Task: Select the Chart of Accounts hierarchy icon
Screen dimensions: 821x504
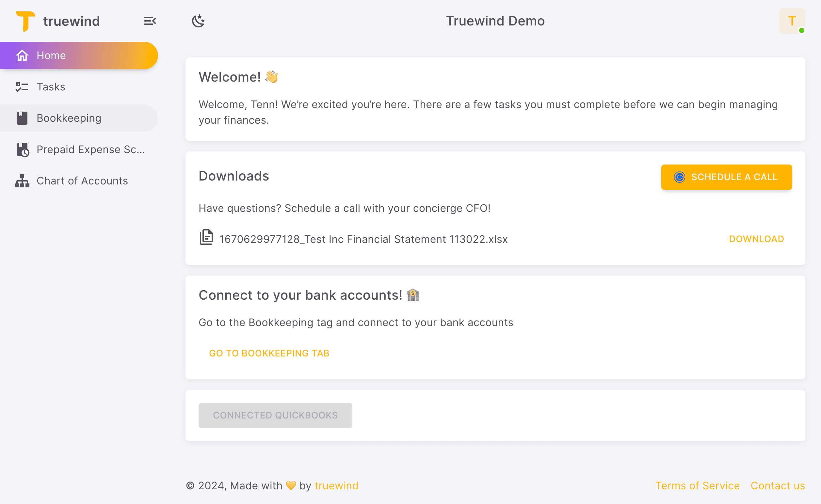Action: (22, 181)
